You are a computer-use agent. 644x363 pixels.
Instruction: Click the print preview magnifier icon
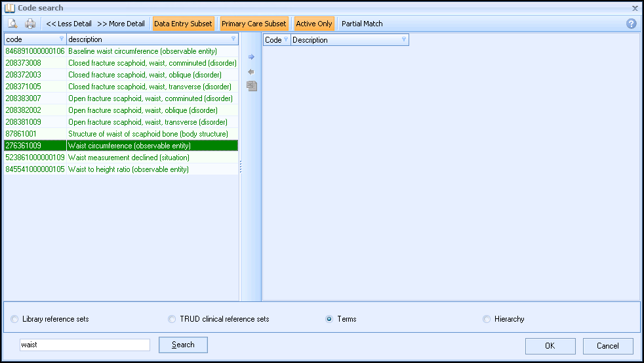pos(12,24)
